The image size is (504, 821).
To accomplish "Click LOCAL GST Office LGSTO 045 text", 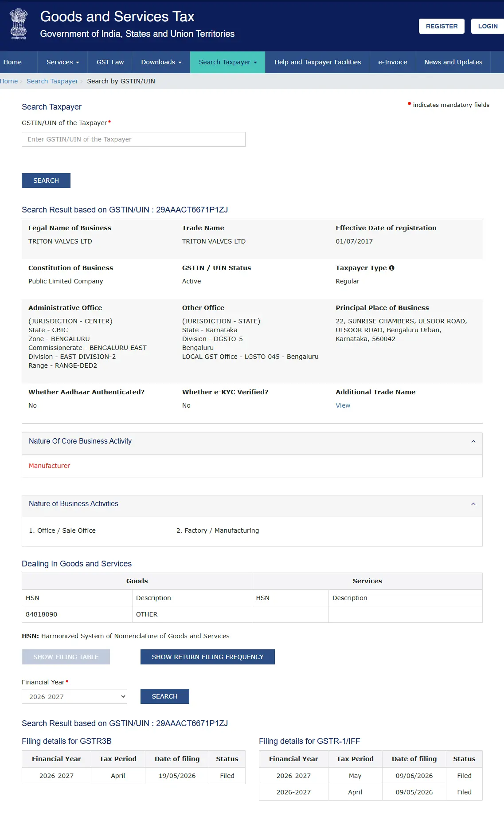I will point(250,357).
